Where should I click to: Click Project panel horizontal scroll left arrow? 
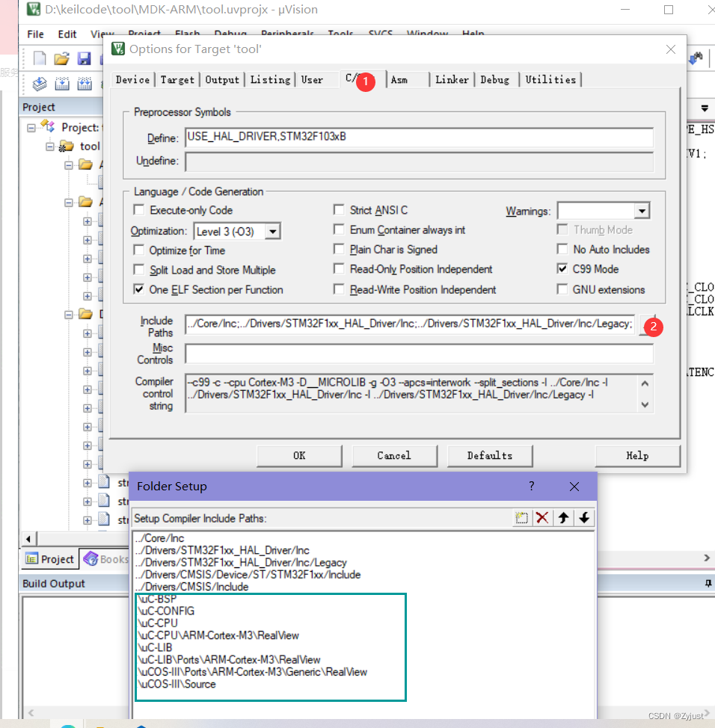click(x=29, y=539)
